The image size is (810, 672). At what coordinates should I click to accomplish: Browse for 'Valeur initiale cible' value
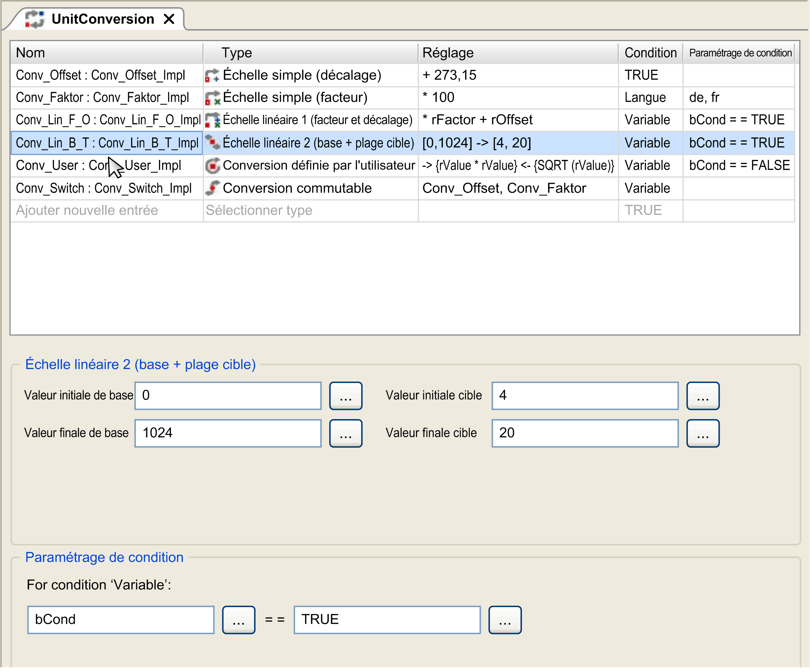pyautogui.click(x=703, y=396)
